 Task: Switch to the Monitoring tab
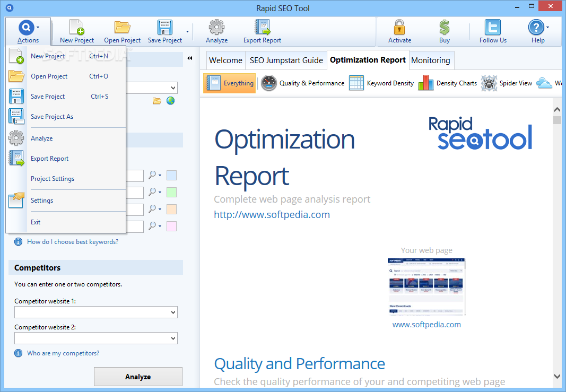point(431,60)
